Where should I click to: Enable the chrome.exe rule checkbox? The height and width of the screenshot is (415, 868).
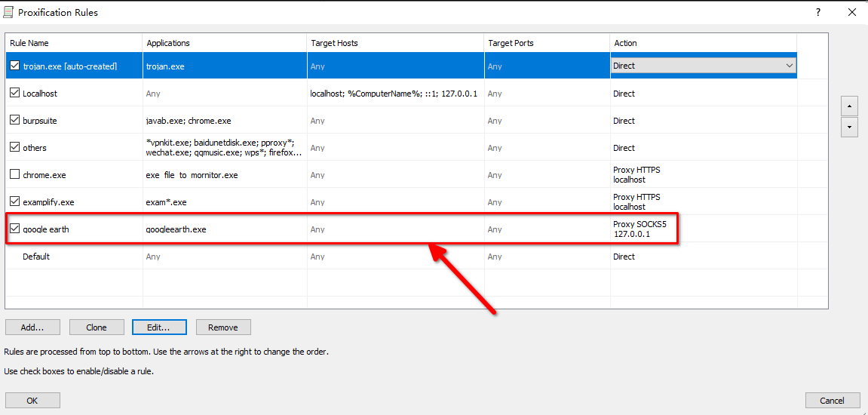point(15,175)
